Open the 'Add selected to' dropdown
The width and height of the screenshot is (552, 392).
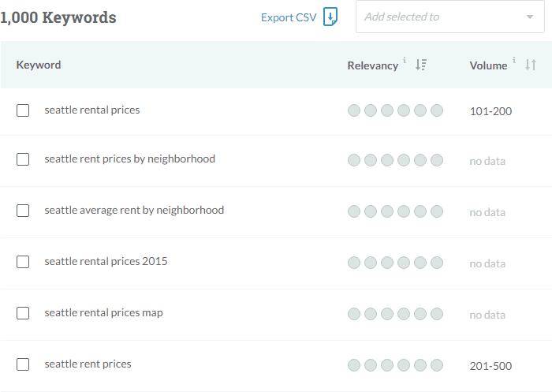450,17
